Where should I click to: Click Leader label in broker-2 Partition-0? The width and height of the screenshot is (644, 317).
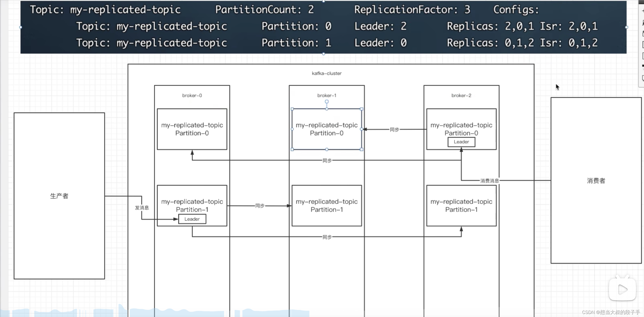[x=461, y=142]
